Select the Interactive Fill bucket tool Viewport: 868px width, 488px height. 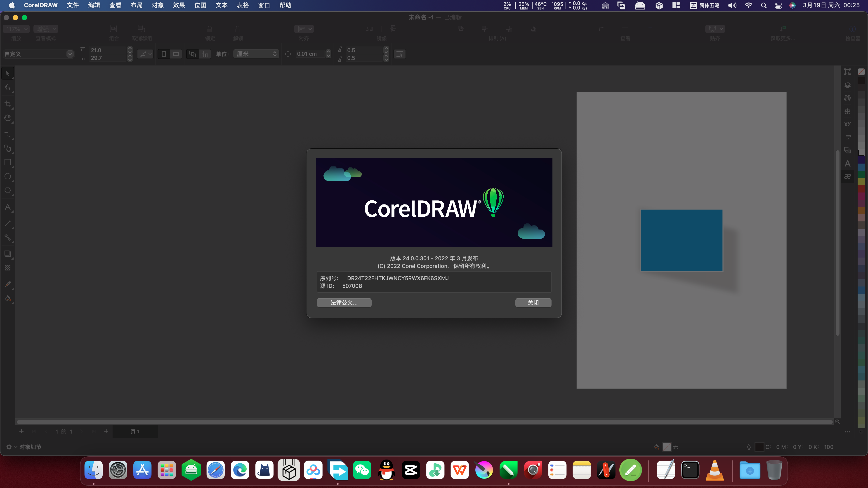point(8,298)
